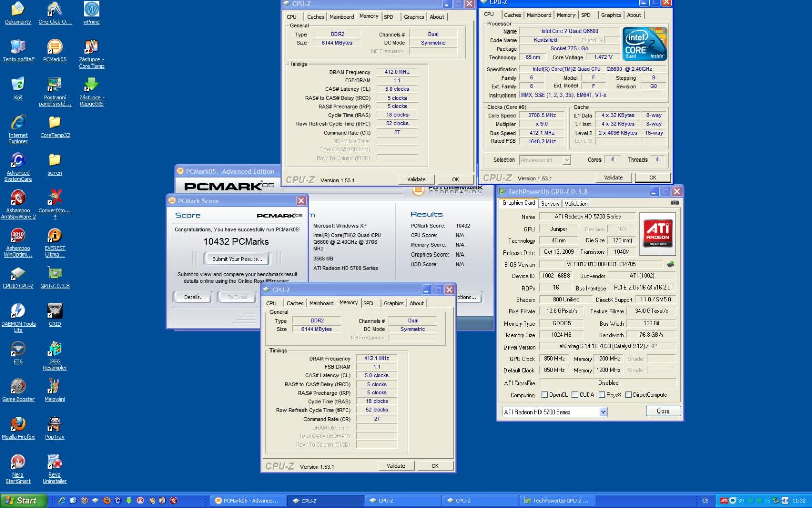Toggle the PhysX checkbox in GPU-Z

602,395
